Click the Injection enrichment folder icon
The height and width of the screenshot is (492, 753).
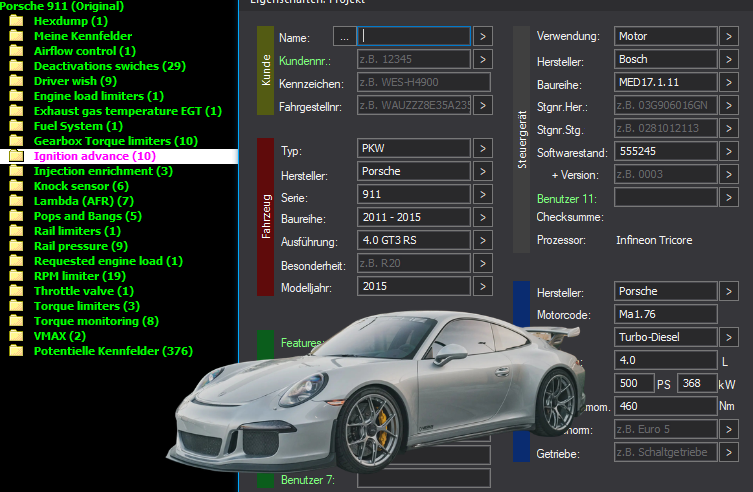click(16, 170)
